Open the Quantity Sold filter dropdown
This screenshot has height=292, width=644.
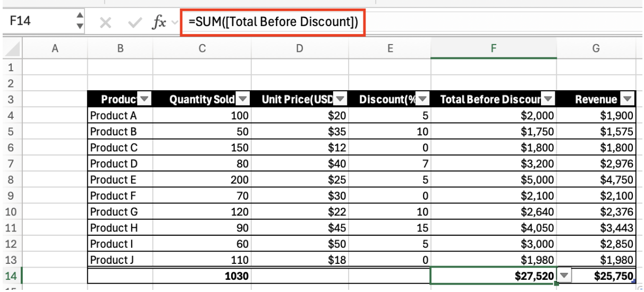(242, 99)
